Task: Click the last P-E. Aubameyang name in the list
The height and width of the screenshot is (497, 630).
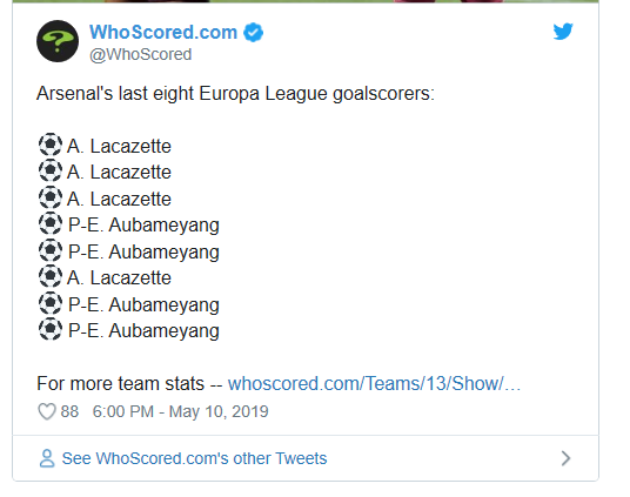Action: tap(143, 330)
